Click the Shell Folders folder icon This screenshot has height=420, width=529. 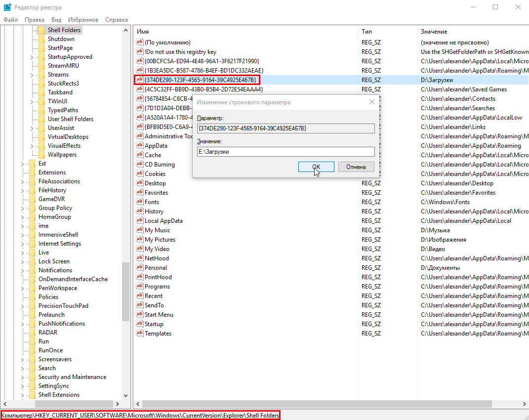(x=41, y=30)
